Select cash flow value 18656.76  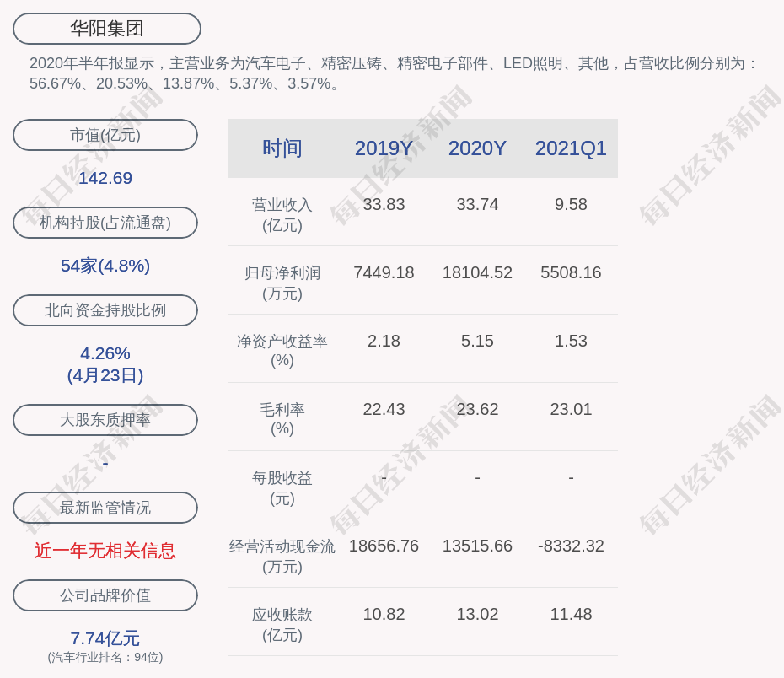click(384, 546)
